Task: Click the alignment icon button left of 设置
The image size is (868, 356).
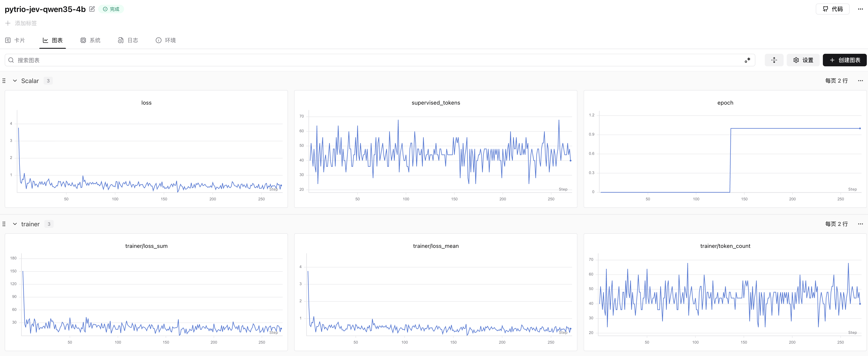Action: coord(774,60)
